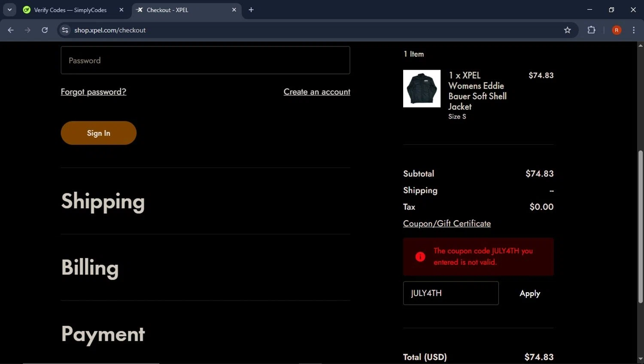
Task: Click the jacket product thumbnail
Action: pos(422,89)
